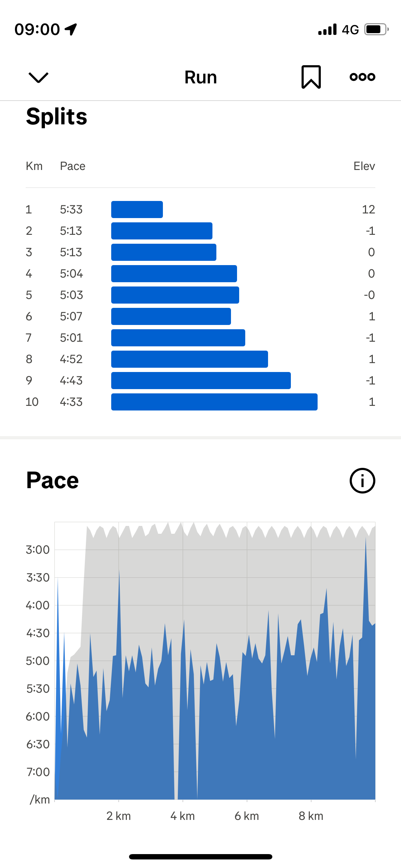Screen dimensions: 401x868
Task: Tap the Elev column header
Action: click(x=364, y=166)
